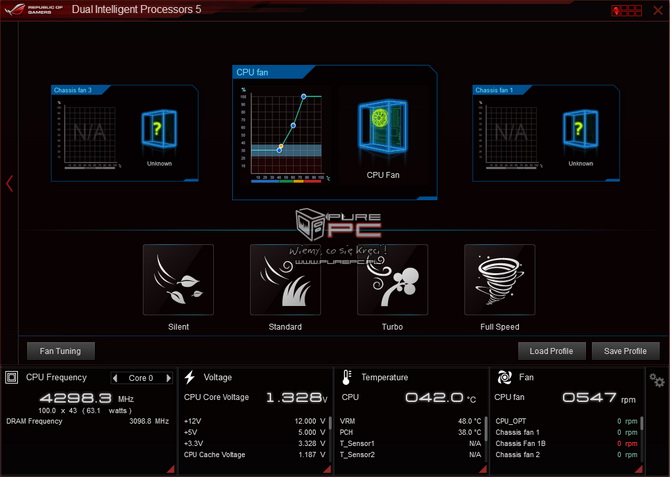Screen dimensions: 670x477
Task: Click the CPU Fan chassis image
Action: click(x=383, y=127)
